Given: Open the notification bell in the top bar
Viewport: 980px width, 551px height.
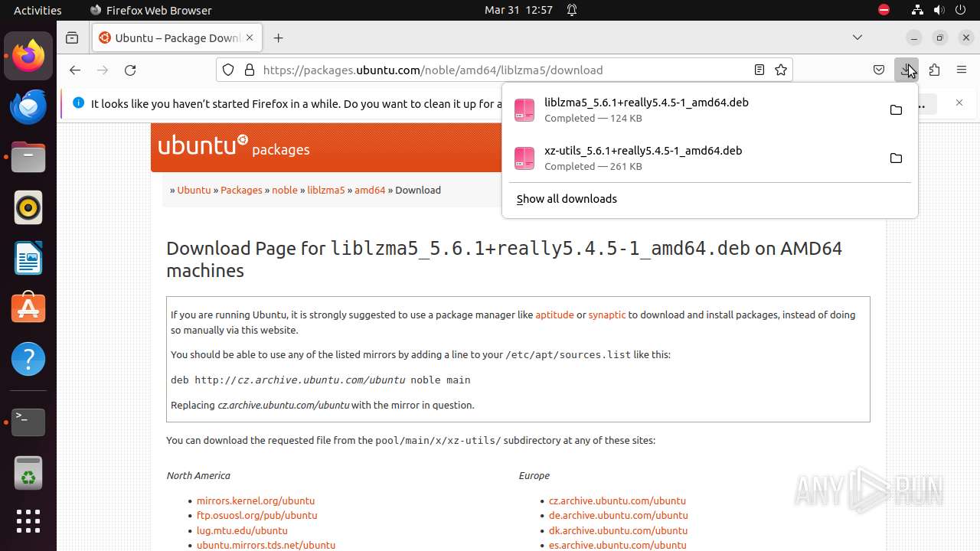Looking at the screenshot, I should coord(571,10).
